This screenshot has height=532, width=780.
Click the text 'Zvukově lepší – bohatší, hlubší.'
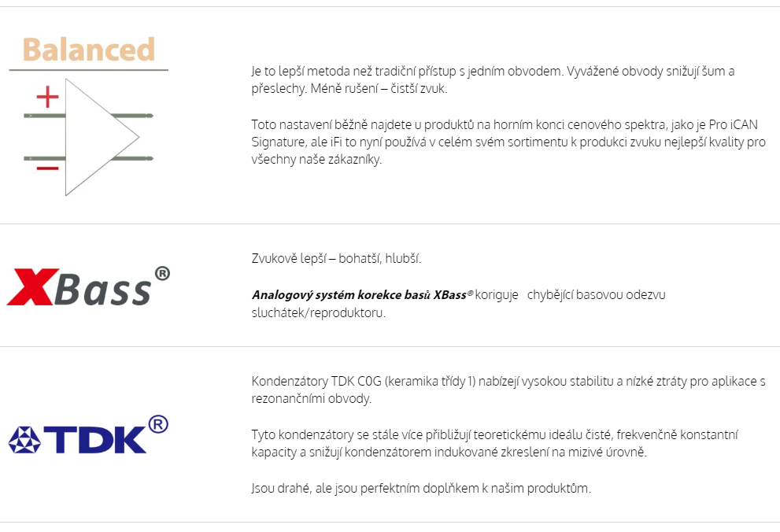pyautogui.click(x=336, y=259)
